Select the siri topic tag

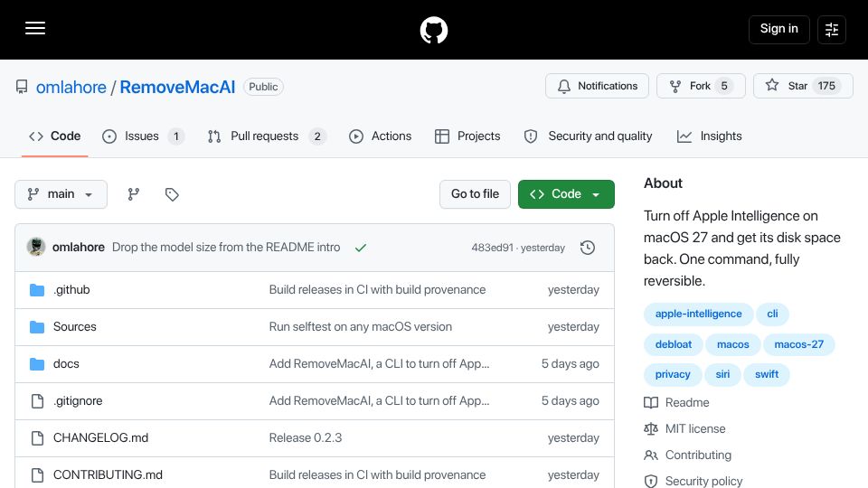722,374
